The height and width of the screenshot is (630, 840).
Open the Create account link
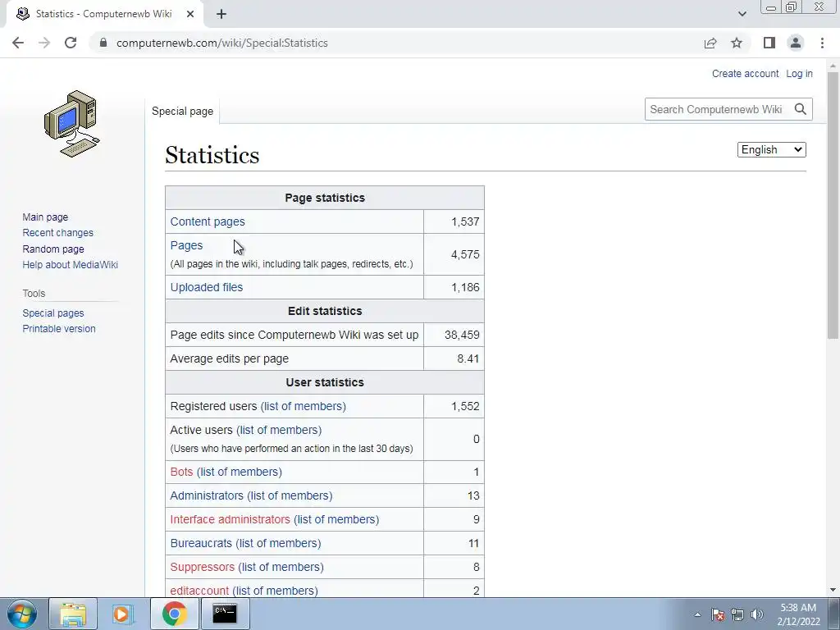(x=745, y=73)
